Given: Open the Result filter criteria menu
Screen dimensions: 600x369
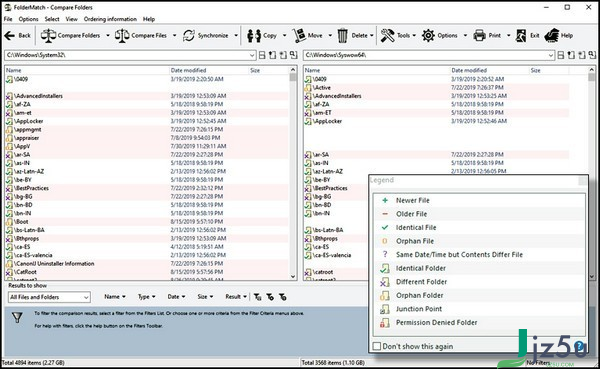Looking at the screenshot, I should coord(236,297).
